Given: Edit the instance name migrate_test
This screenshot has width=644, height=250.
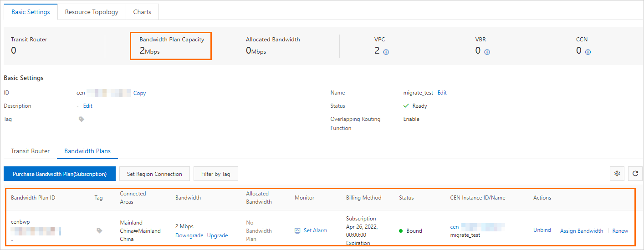Looking at the screenshot, I should (442, 93).
